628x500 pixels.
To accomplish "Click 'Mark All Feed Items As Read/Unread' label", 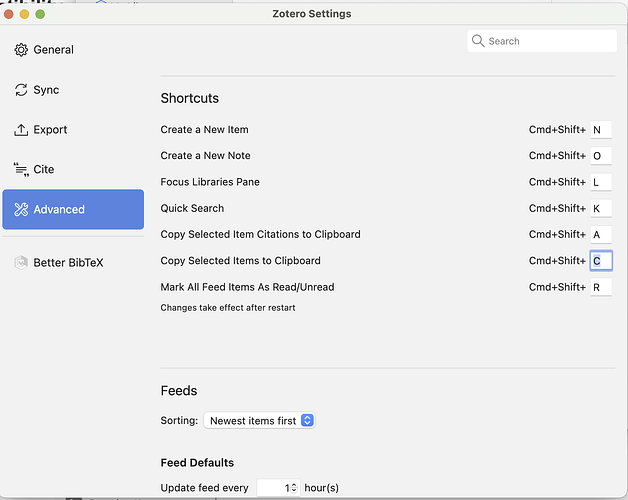I will pos(248,287).
